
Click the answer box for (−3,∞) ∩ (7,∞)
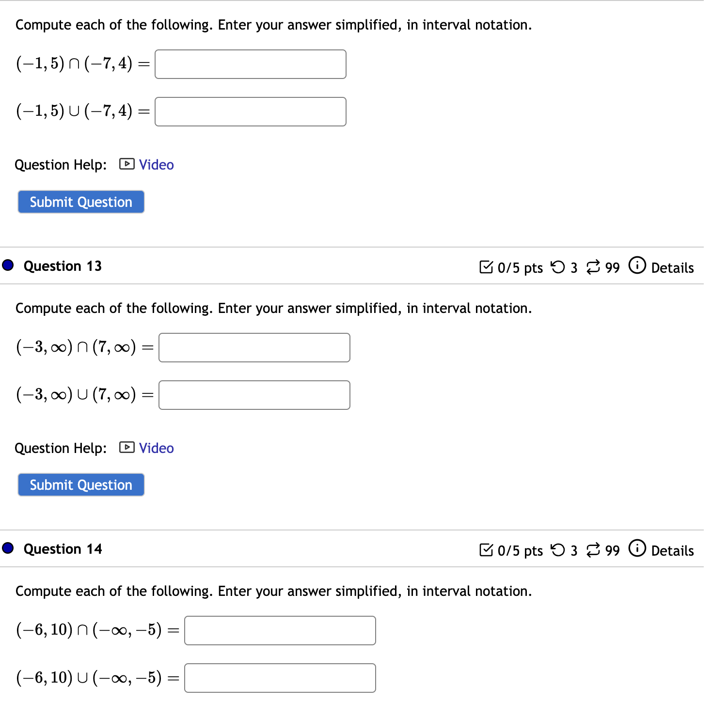click(254, 347)
